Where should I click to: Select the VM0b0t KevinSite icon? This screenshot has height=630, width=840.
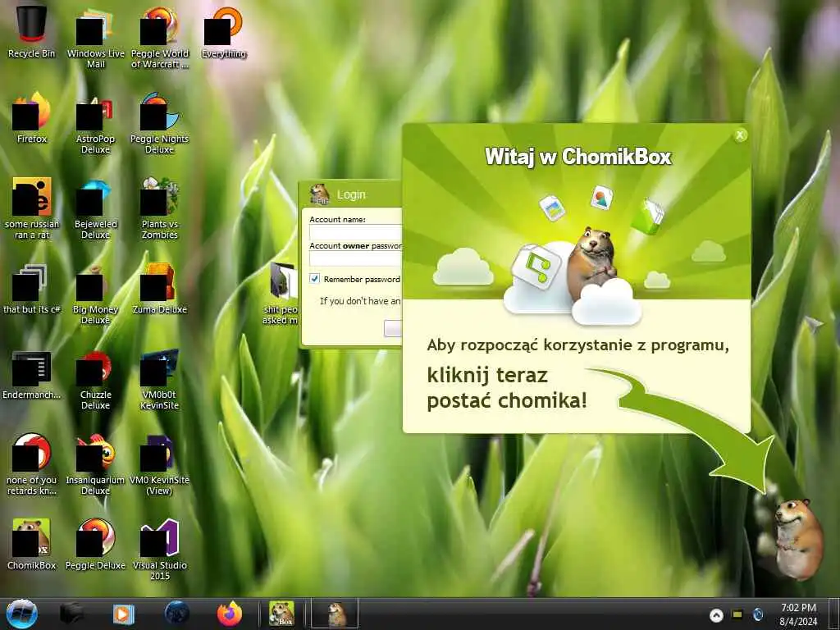pos(160,381)
